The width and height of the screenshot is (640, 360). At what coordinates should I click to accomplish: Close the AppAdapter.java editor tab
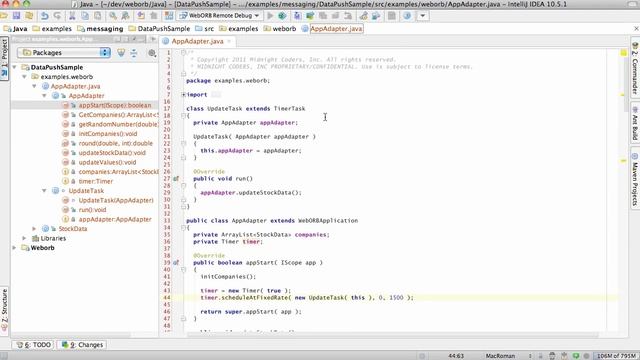229,41
